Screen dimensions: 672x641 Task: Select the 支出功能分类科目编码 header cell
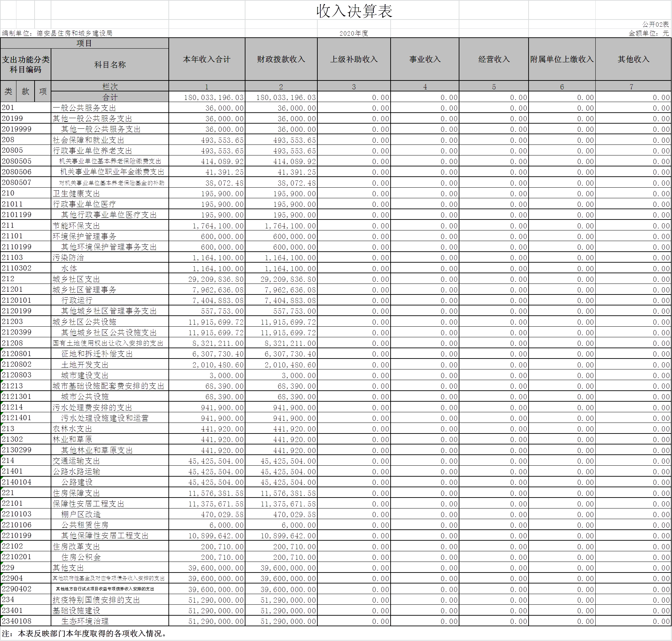[26, 65]
